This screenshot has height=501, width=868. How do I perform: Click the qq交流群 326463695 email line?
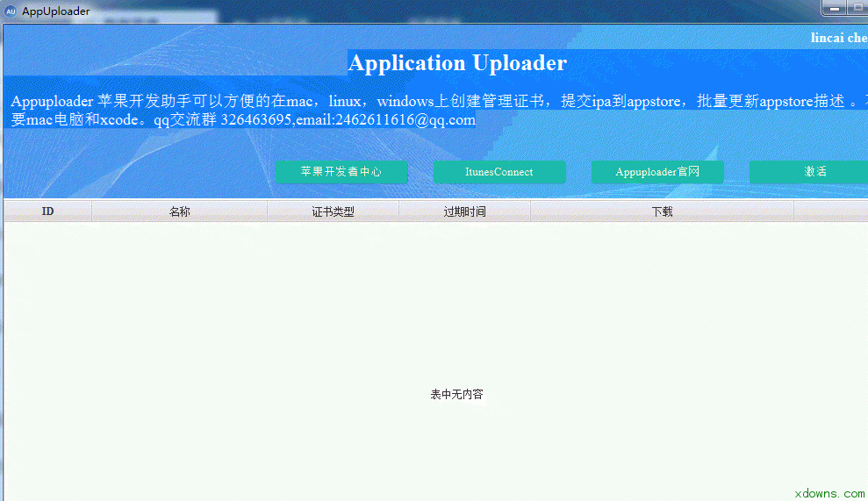[243, 119]
